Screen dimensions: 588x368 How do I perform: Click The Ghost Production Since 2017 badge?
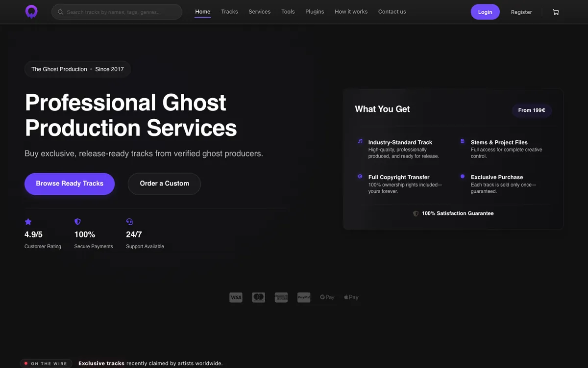coord(77,69)
